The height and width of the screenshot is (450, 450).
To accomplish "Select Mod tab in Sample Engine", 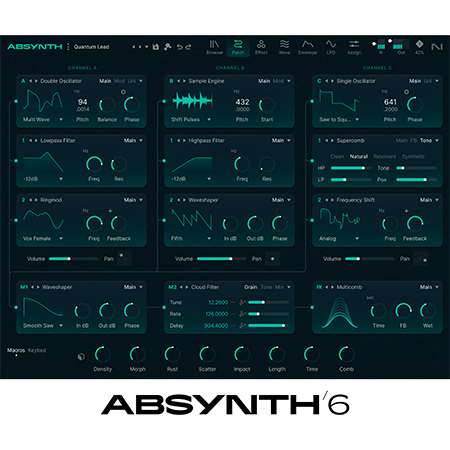I will click(278, 81).
